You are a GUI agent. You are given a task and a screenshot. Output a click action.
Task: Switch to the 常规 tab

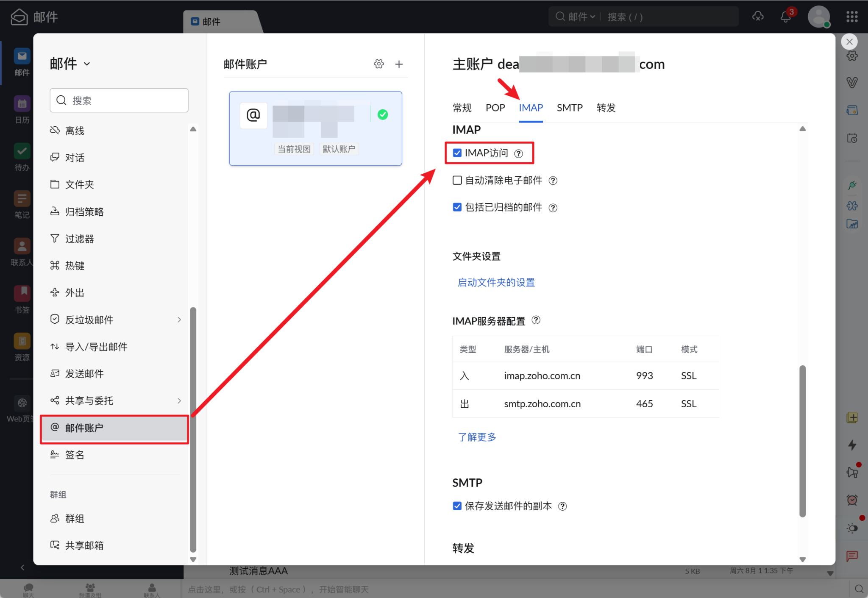[x=462, y=108]
